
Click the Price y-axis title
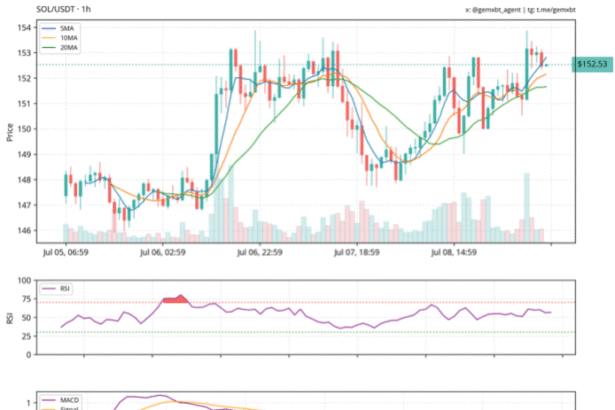tap(9, 130)
